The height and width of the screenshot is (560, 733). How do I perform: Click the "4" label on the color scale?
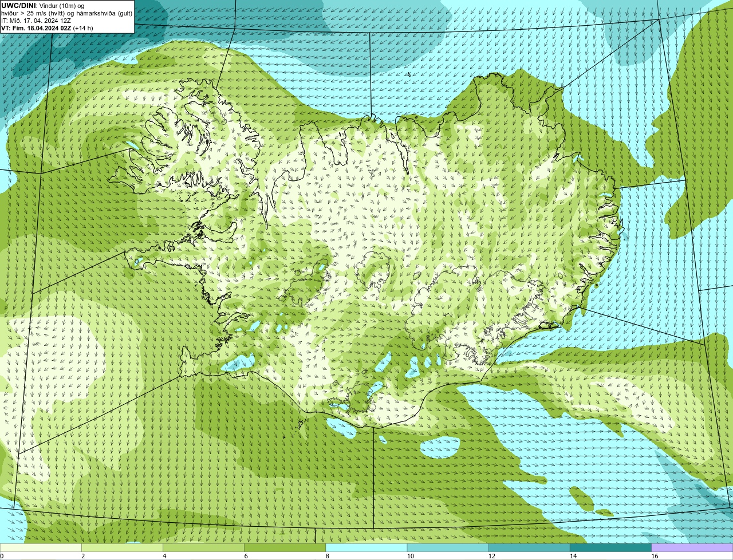click(164, 556)
